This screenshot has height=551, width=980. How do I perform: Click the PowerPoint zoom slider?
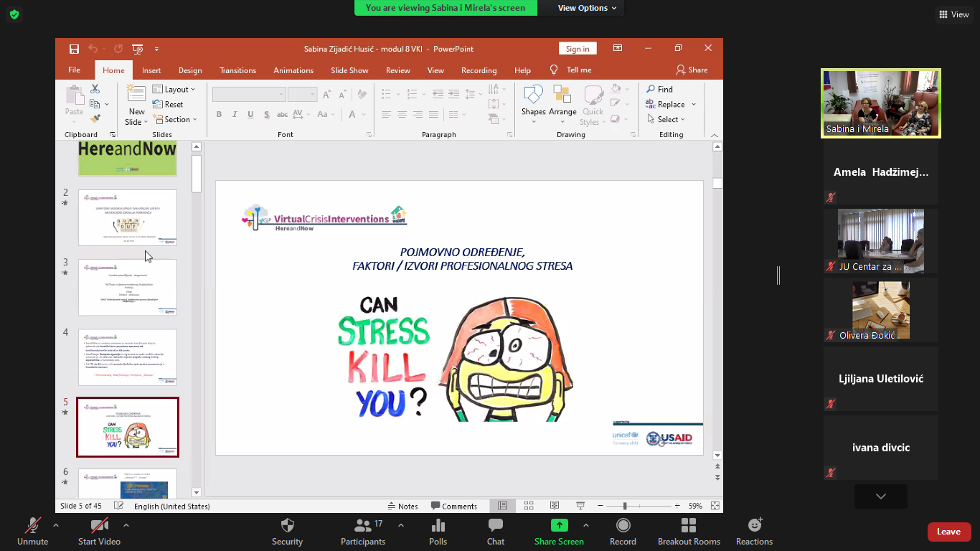click(x=625, y=506)
